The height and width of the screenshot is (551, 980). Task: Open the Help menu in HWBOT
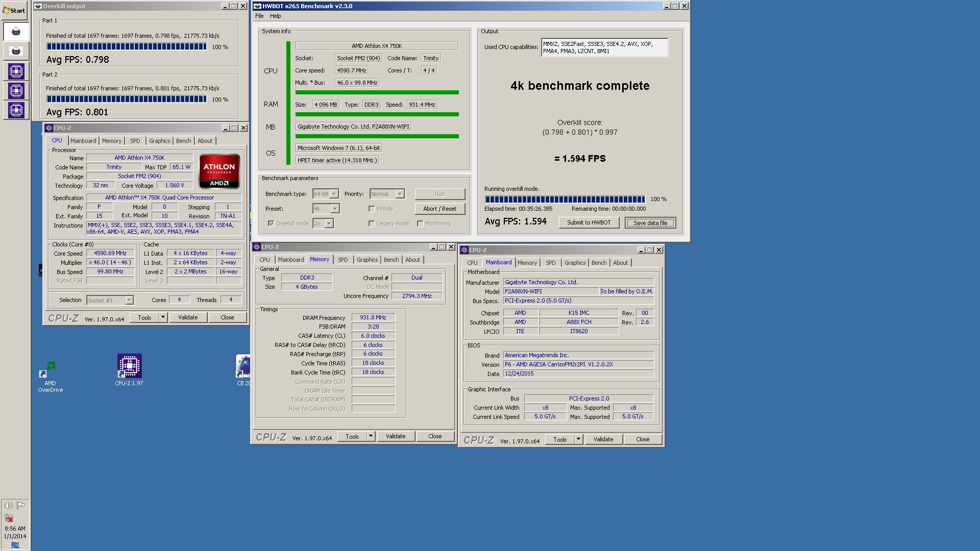[x=276, y=16]
